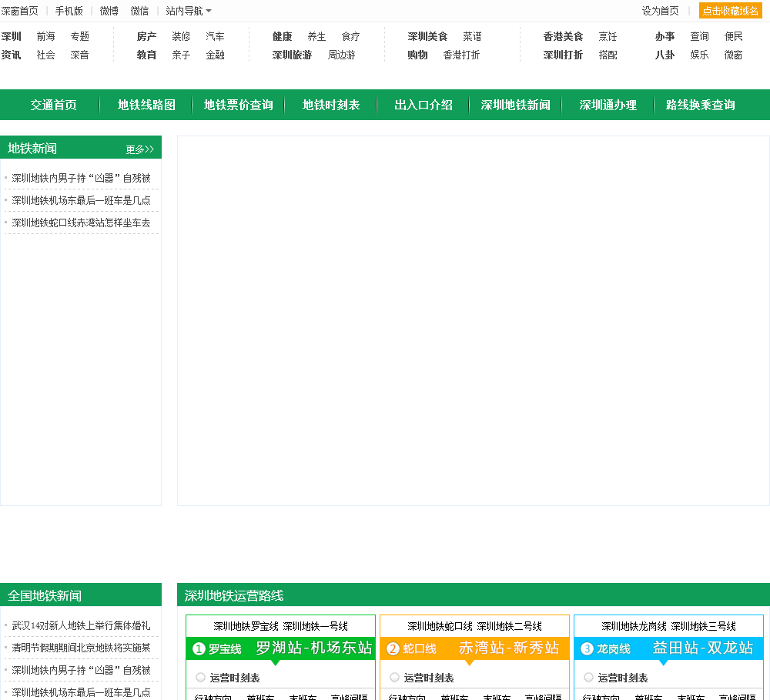Open news item 深圳地铁蛇口线赤湾站怎样坐车去

[x=81, y=223]
